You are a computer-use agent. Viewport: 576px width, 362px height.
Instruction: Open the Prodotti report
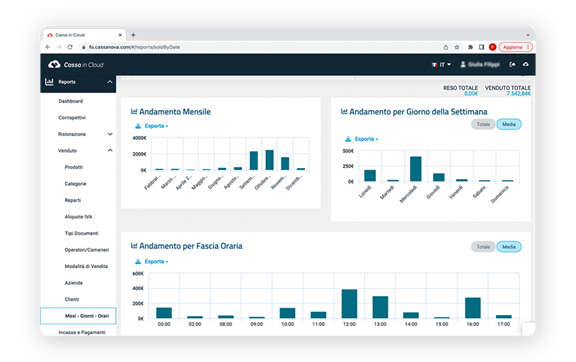click(x=73, y=167)
